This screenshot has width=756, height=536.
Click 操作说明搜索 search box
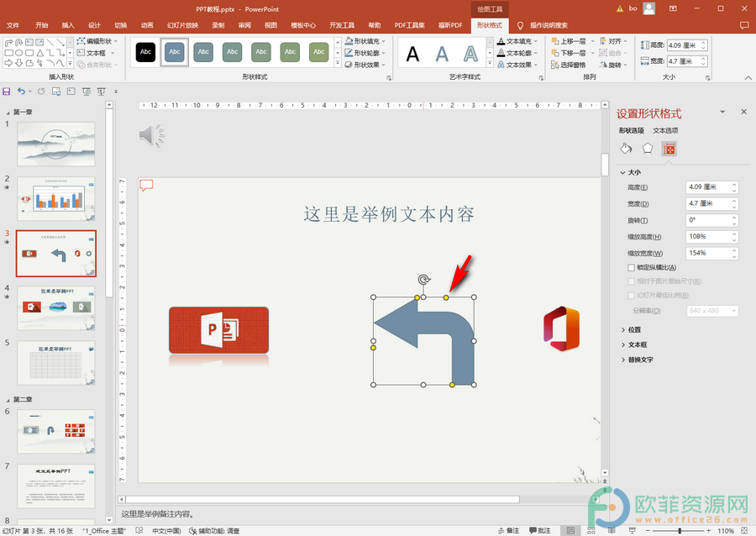click(x=549, y=25)
